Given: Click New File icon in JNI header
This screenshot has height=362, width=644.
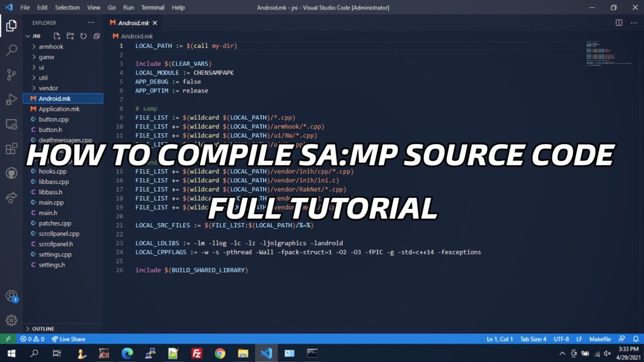Looking at the screenshot, I should [57, 36].
